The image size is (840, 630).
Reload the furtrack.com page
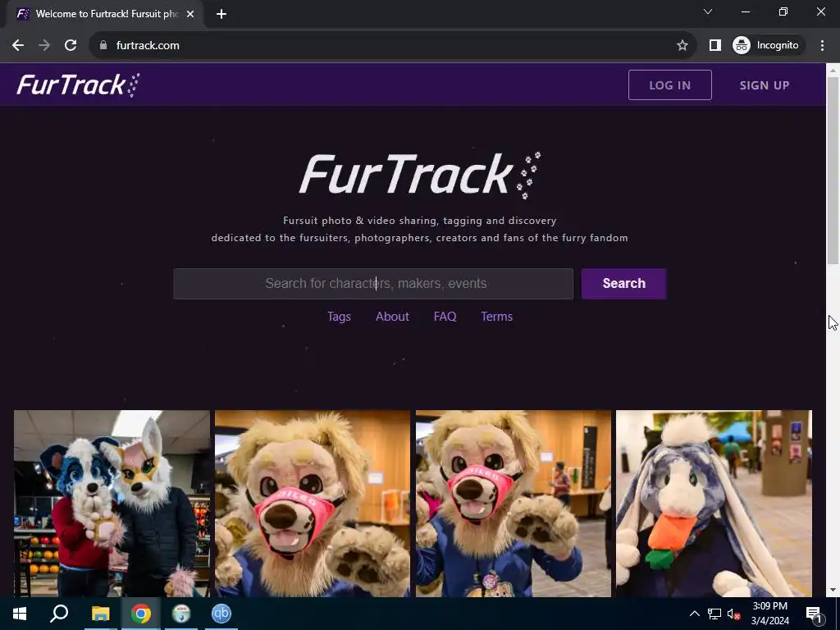click(71, 46)
